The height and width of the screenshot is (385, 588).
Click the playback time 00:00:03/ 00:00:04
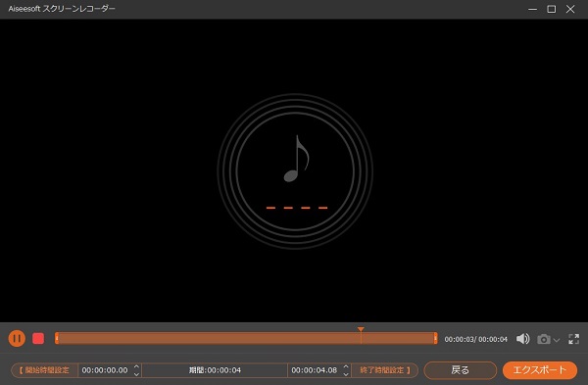tap(476, 339)
